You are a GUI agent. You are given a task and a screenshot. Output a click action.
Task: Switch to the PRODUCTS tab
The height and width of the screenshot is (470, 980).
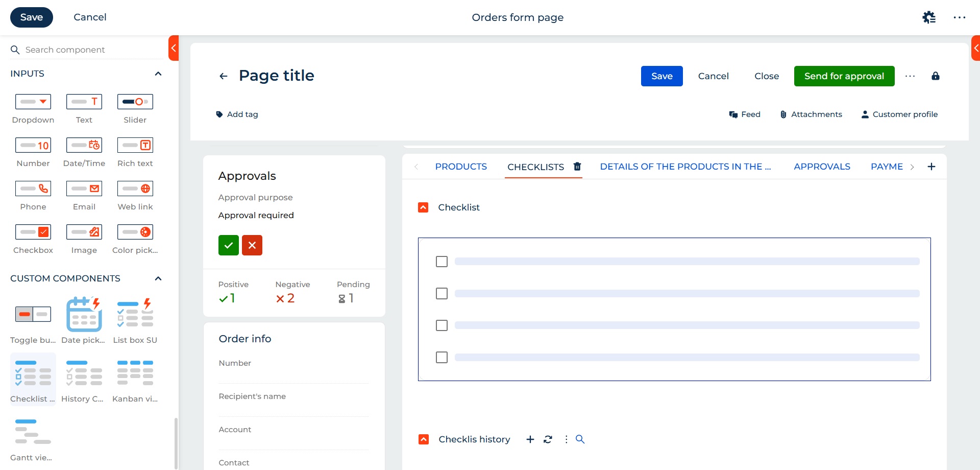(461, 167)
